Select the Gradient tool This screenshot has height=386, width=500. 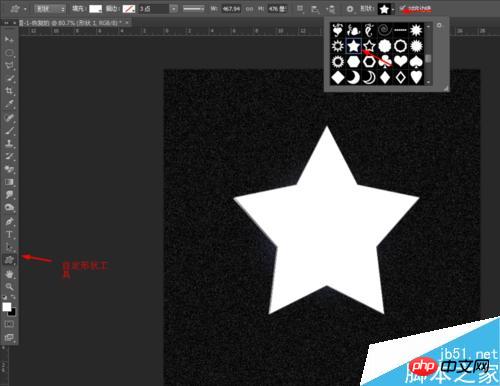[x=9, y=182]
